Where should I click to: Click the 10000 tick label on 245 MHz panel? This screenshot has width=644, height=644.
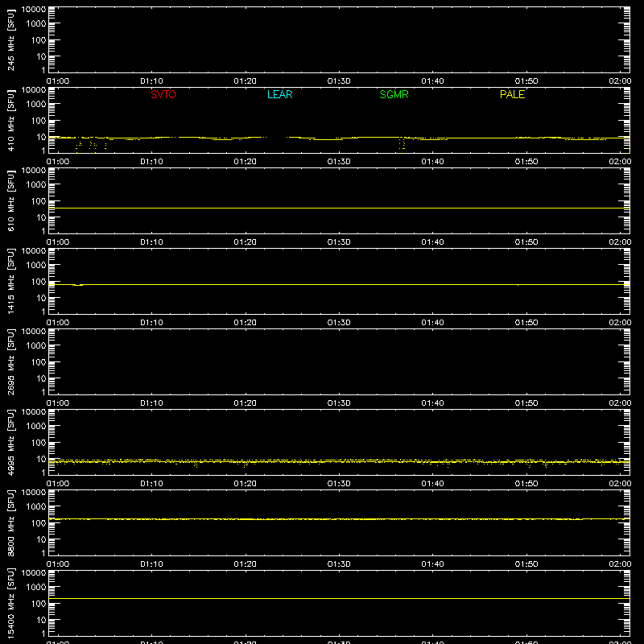tap(34, 10)
